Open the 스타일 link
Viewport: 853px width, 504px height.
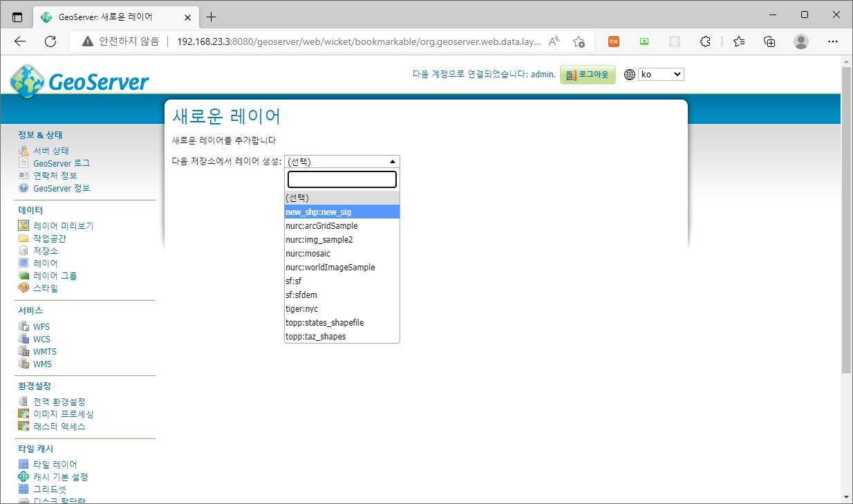click(x=46, y=288)
